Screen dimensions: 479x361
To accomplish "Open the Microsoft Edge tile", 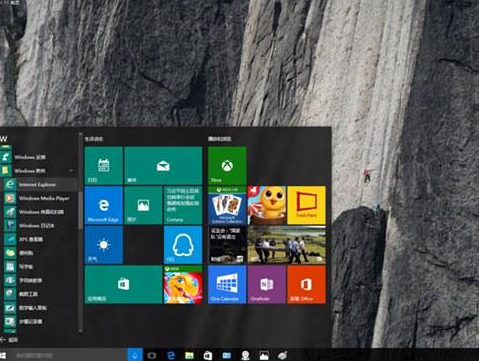I will click(104, 205).
